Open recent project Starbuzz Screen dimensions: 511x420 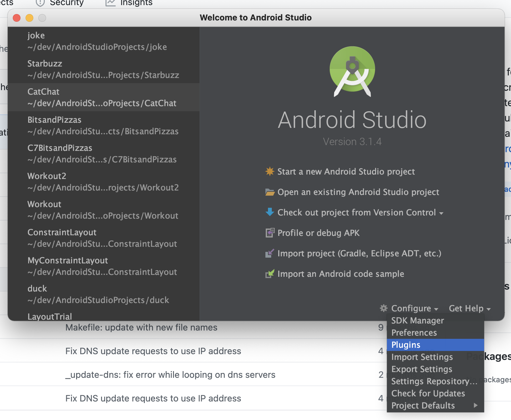104,69
